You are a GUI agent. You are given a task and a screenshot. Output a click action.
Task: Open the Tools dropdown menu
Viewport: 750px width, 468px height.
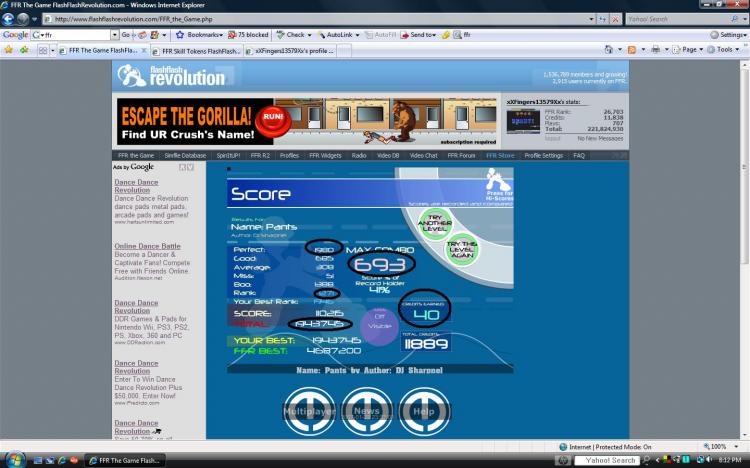(723, 50)
